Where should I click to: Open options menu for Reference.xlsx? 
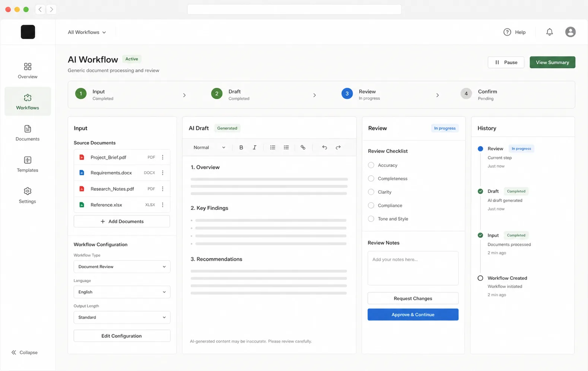click(163, 205)
